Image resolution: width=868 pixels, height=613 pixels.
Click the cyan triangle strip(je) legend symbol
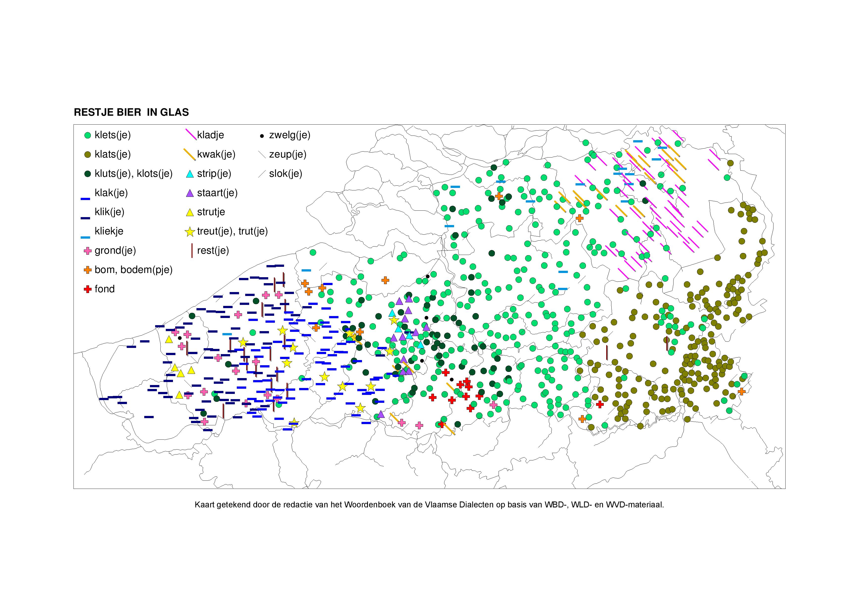point(190,174)
